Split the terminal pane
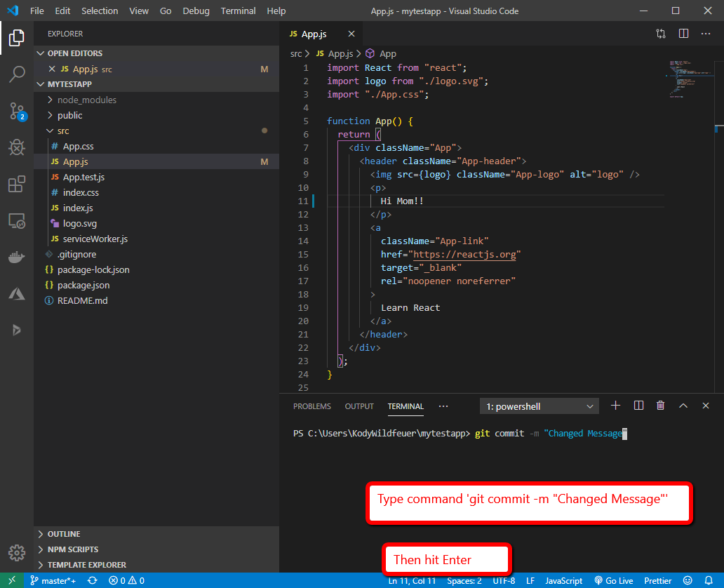 click(638, 406)
